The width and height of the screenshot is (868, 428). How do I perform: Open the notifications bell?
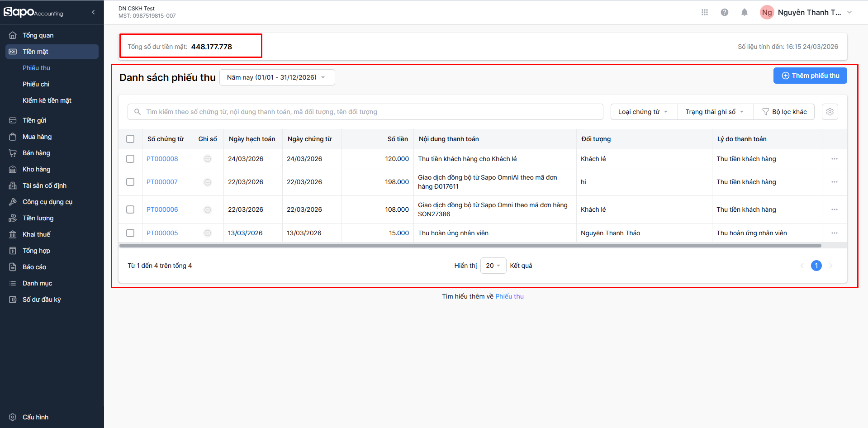tap(745, 12)
